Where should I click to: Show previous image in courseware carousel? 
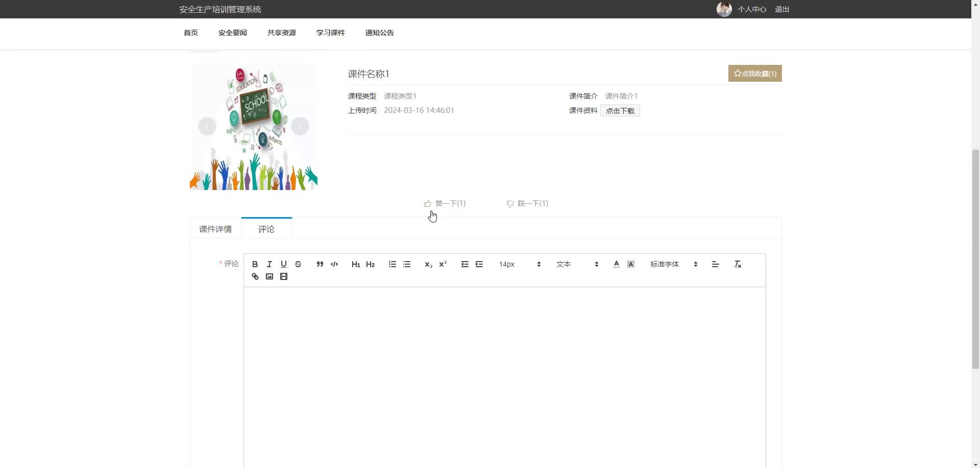point(207,126)
